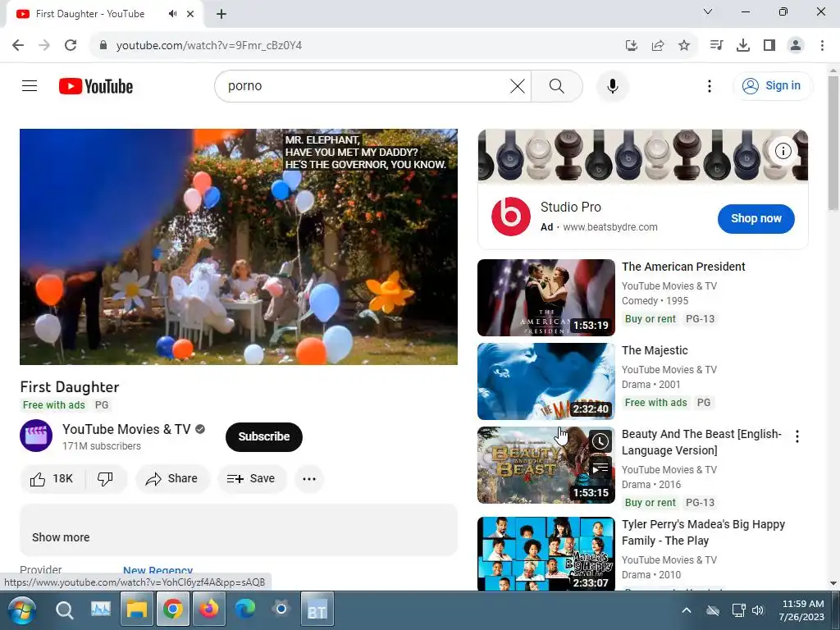
Task: Dislike the video with thumbs down
Action: point(106,478)
